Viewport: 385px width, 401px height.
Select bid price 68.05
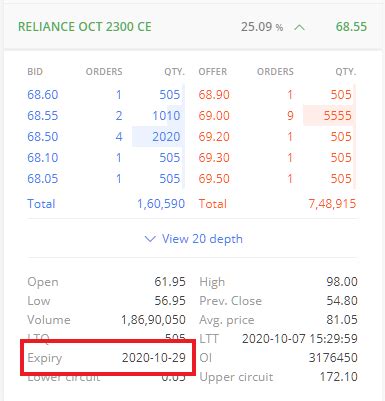[x=43, y=179]
